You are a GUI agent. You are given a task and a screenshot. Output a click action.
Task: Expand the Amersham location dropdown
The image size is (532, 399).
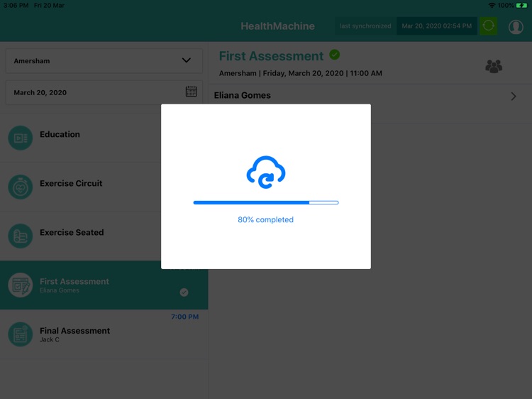coord(104,61)
